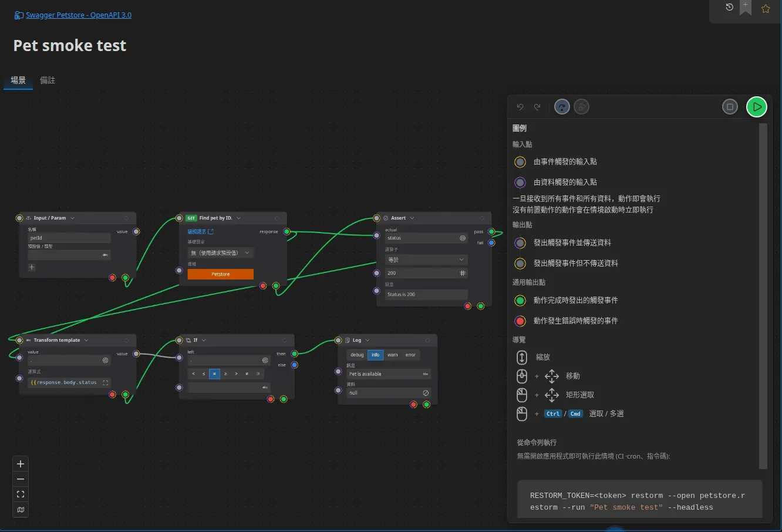Select the not-equal operator in If node
Viewport: 782px width, 532px height.
[247, 373]
